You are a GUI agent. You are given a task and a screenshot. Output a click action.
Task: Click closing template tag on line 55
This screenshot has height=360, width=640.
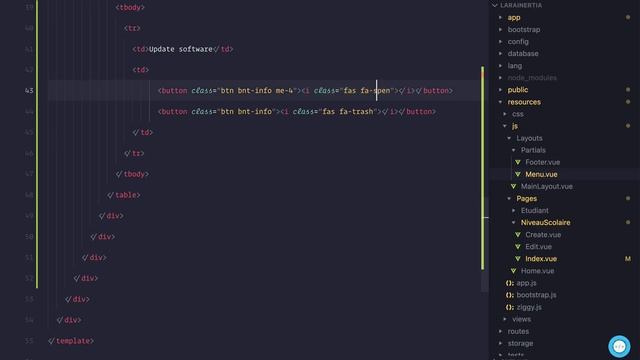pos(71,341)
